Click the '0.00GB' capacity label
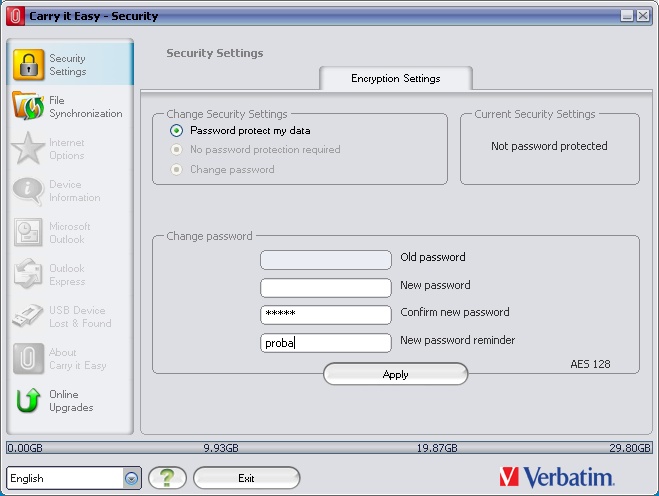The height and width of the screenshot is (496, 659). 25,448
